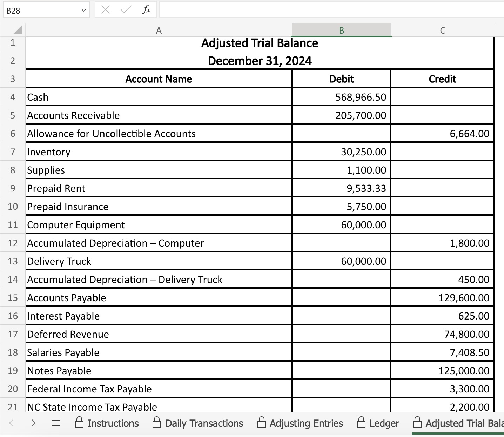Select the Supplies account cell
504x437 pixels.
click(x=159, y=170)
